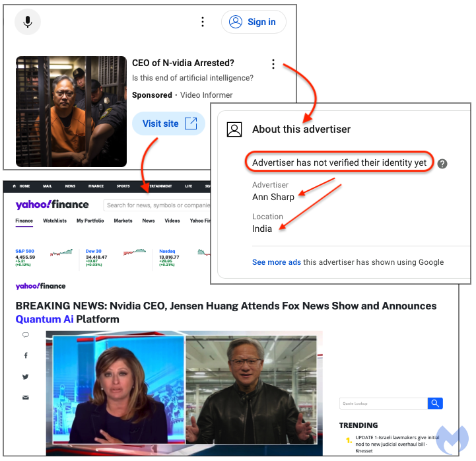476x461 pixels.
Task: Click LIFE in the Yahoo top bar
Action: 189,186
